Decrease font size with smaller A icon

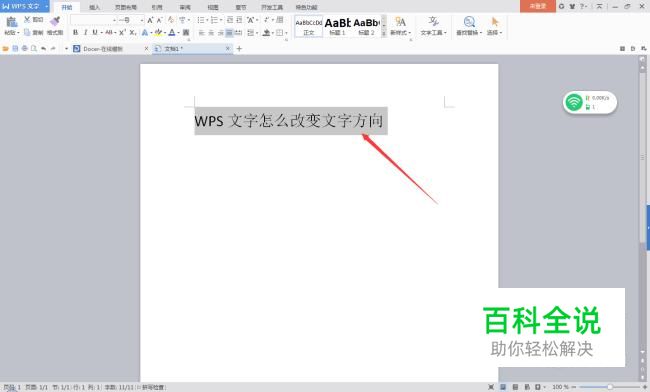tap(160, 19)
